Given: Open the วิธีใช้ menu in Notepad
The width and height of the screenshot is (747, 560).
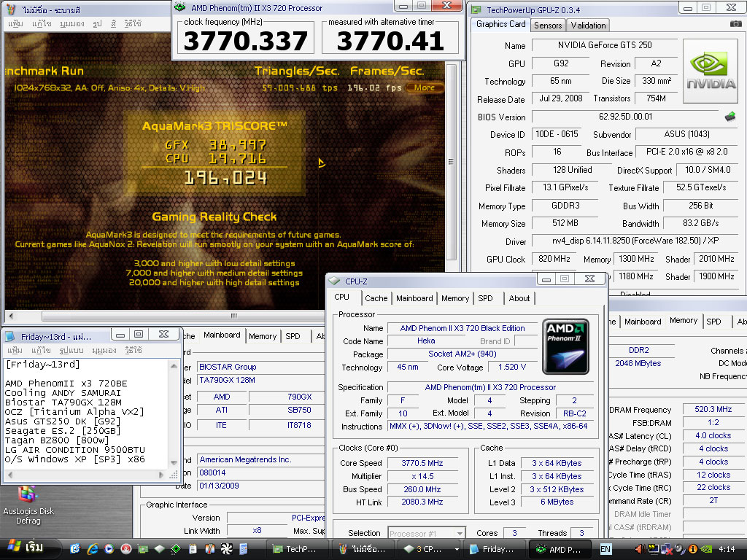Looking at the screenshot, I should pos(133,350).
